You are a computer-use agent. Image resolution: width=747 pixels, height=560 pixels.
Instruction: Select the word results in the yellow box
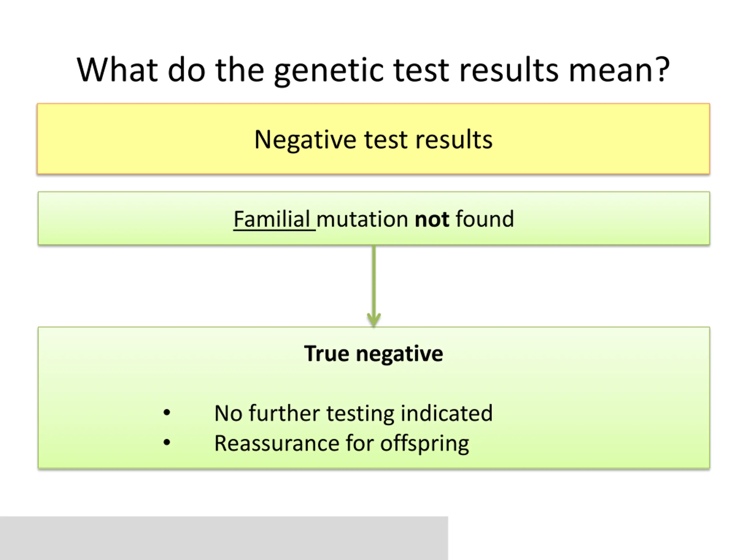point(454,139)
